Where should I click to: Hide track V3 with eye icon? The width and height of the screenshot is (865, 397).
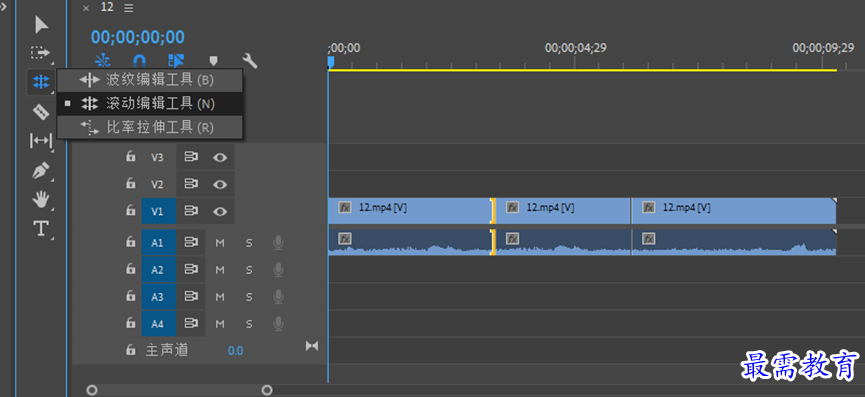click(x=220, y=157)
